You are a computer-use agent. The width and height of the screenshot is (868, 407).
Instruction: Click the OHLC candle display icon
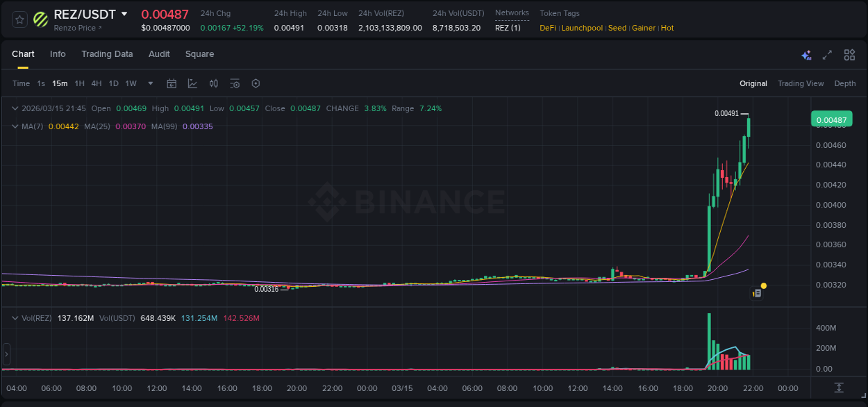(213, 83)
